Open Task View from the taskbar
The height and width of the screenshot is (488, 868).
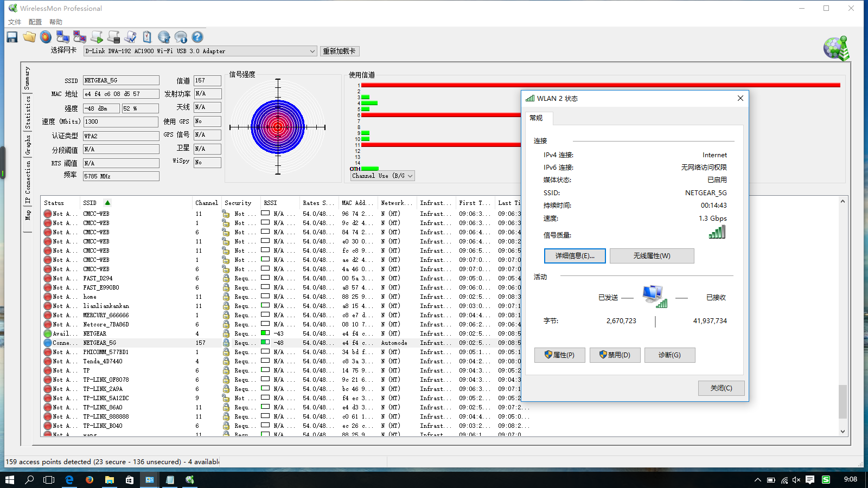pos(49,480)
